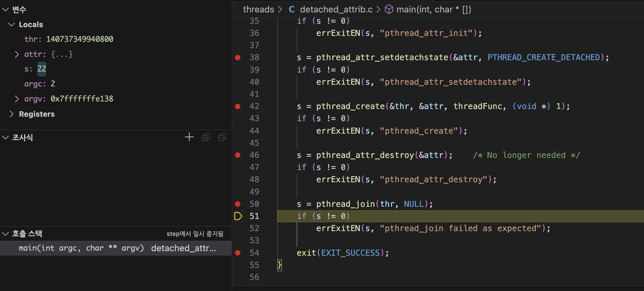Click 'pthread_join failed as expected' string
Viewport: 644px width, 291px height.
tap(461, 228)
